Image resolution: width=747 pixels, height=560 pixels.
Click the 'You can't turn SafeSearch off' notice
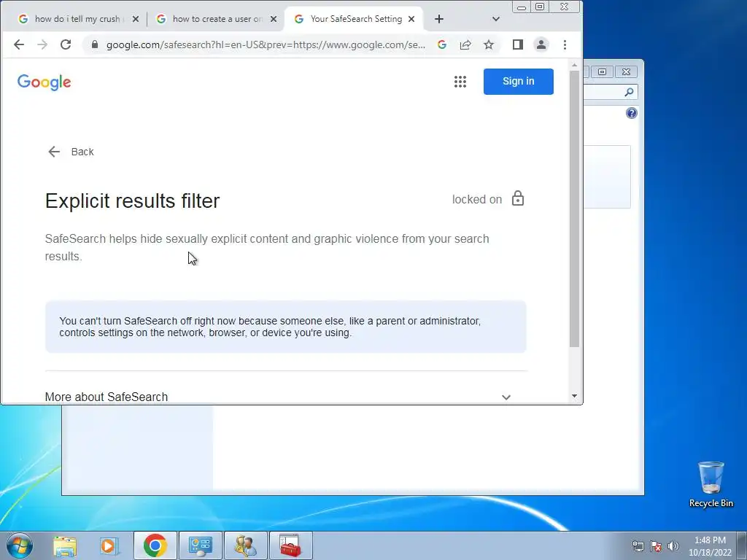pos(286,327)
